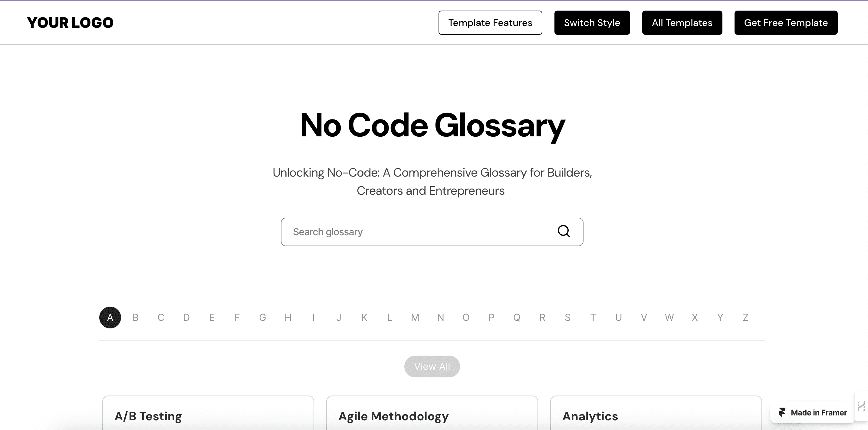
Task: Select letter Z in alphabet navigation
Action: pyautogui.click(x=745, y=317)
